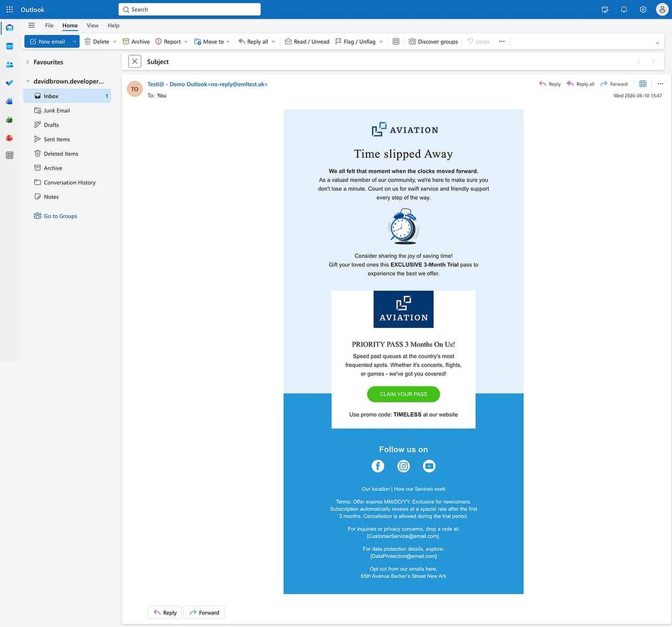Open the File menu
This screenshot has height=627, width=672.
pos(49,26)
